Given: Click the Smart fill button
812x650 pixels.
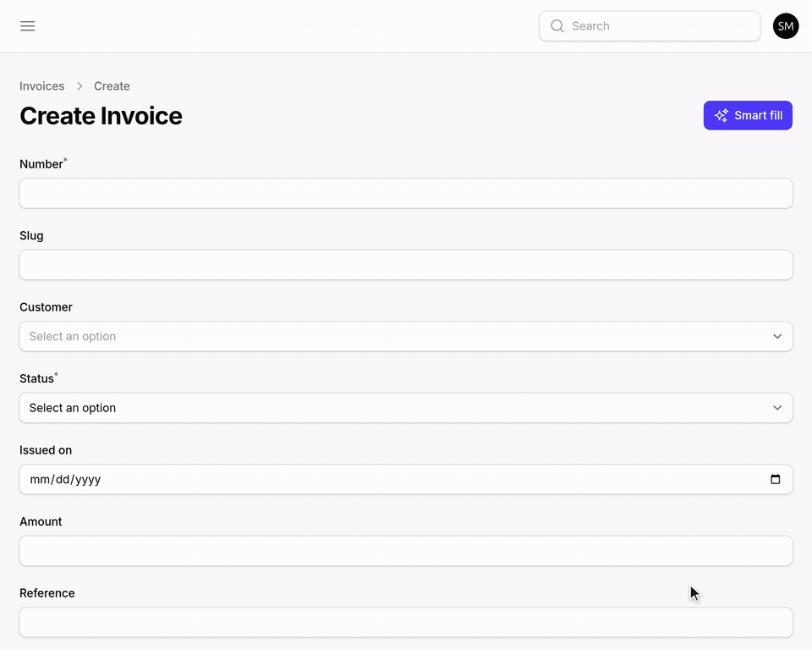Looking at the screenshot, I should point(748,115).
